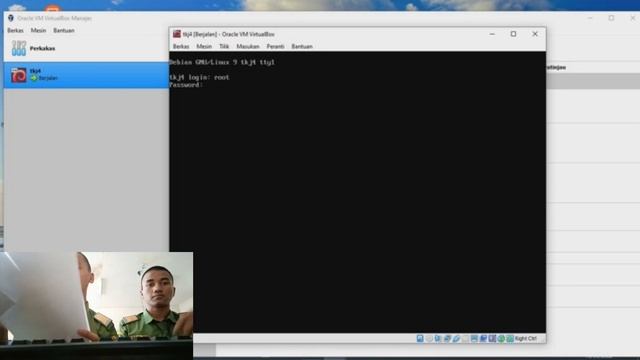Click the webcam video overlay
The height and width of the screenshot is (360, 640).
pos(96,305)
